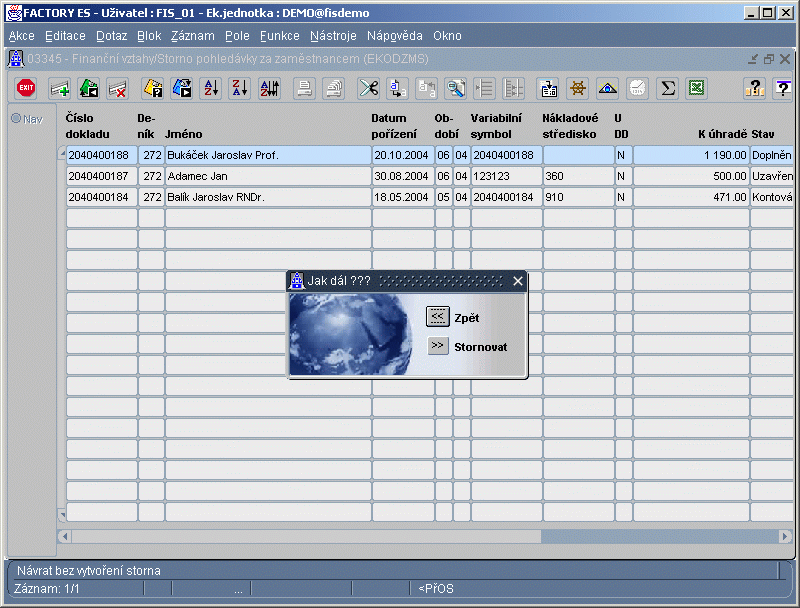Click cost center 360 cell
800x608 pixels.
pyautogui.click(x=579, y=176)
